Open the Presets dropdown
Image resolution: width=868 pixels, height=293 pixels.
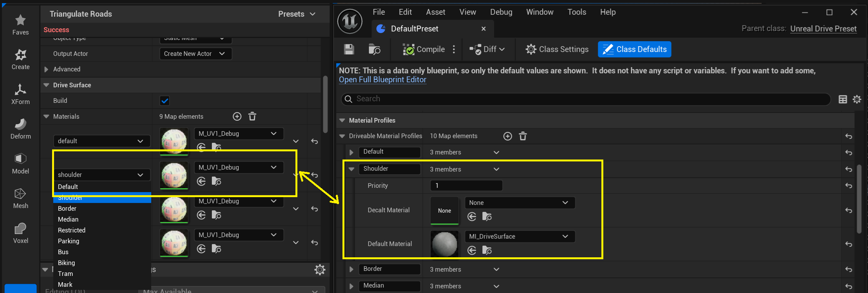pos(297,14)
